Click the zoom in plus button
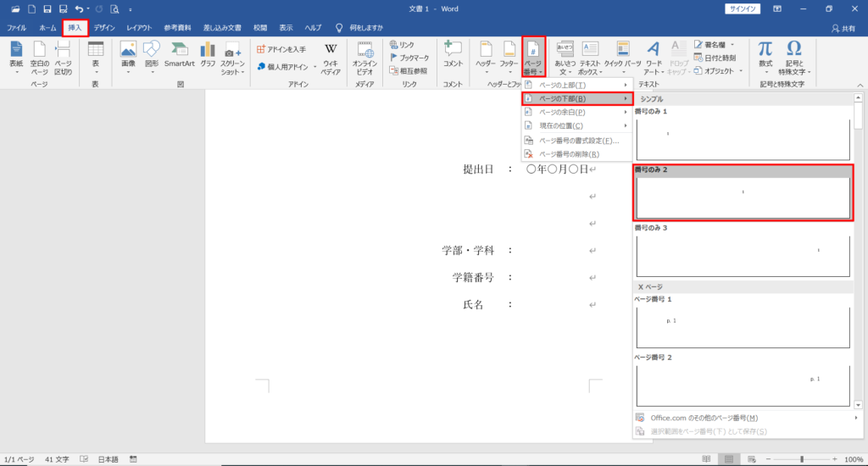This screenshot has height=466, width=868. pyautogui.click(x=835, y=459)
